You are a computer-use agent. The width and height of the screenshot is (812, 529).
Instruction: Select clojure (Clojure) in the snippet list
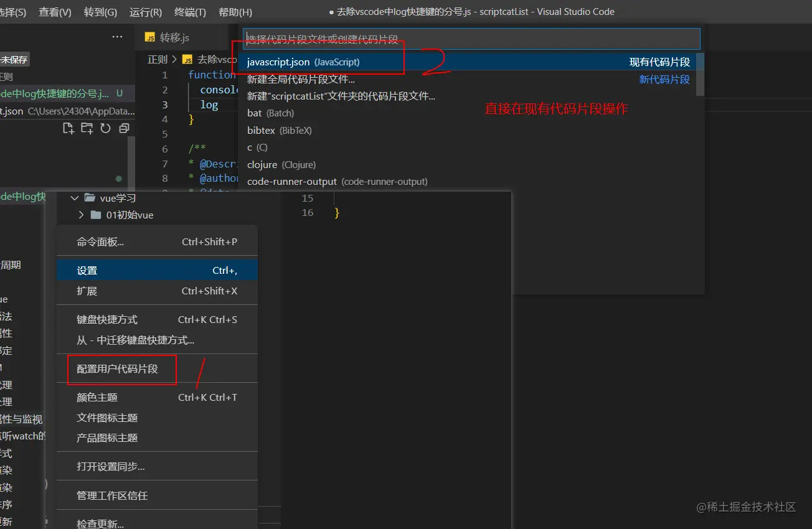(466, 165)
